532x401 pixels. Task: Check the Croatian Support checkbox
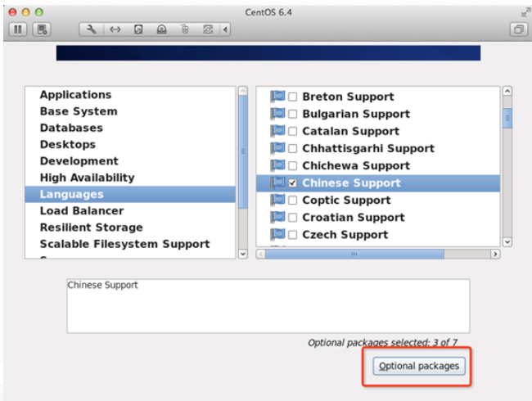coord(292,218)
